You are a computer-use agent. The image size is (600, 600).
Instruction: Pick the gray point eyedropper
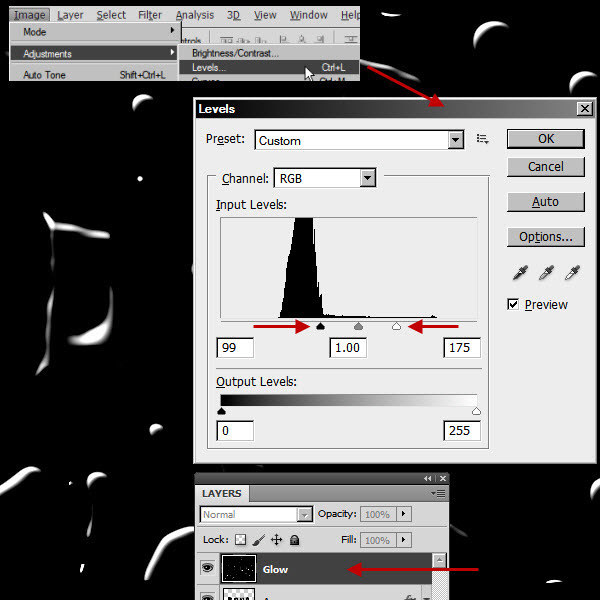pos(546,273)
